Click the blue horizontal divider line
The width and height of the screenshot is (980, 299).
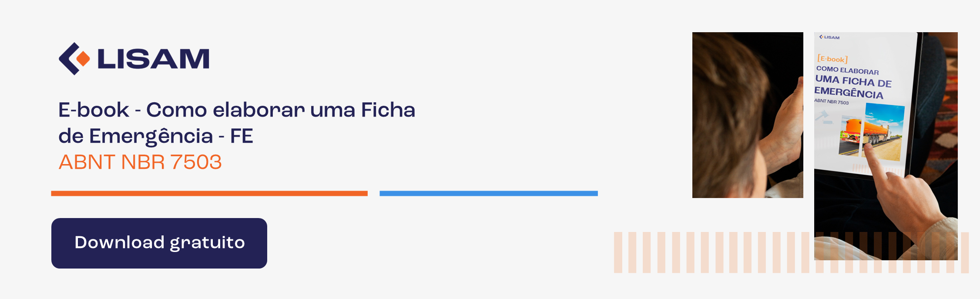[x=489, y=193]
